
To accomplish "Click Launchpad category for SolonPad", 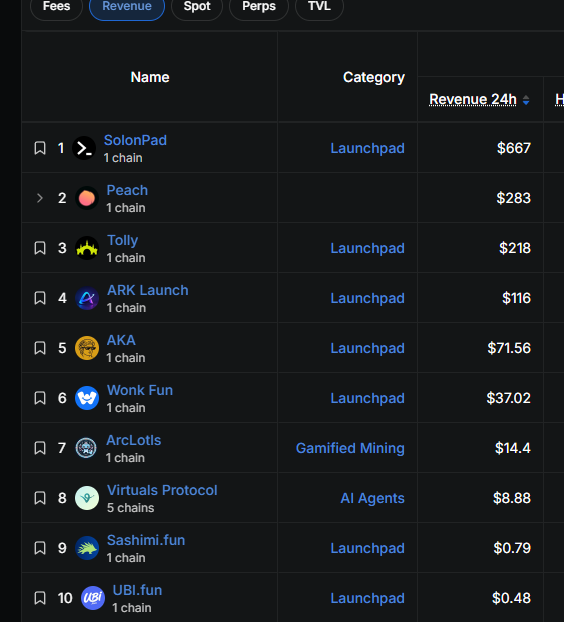I will [x=367, y=148].
